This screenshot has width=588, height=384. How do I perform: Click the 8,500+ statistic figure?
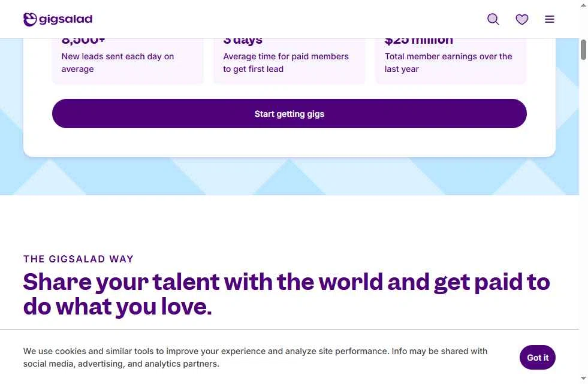(83, 42)
